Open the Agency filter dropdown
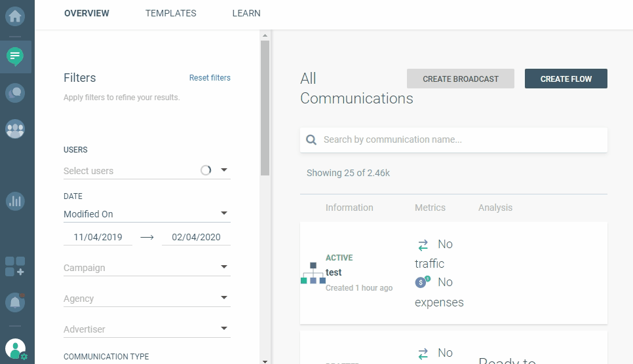This screenshot has width=633, height=364. (224, 298)
